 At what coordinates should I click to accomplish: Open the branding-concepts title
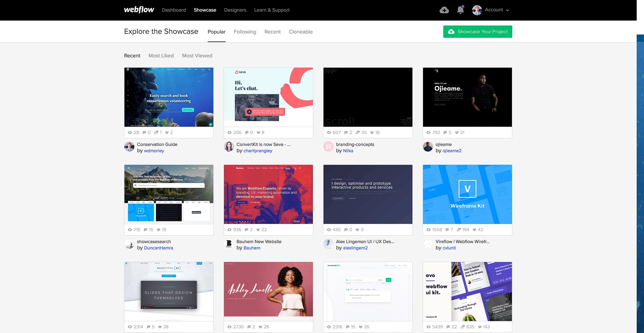click(355, 144)
